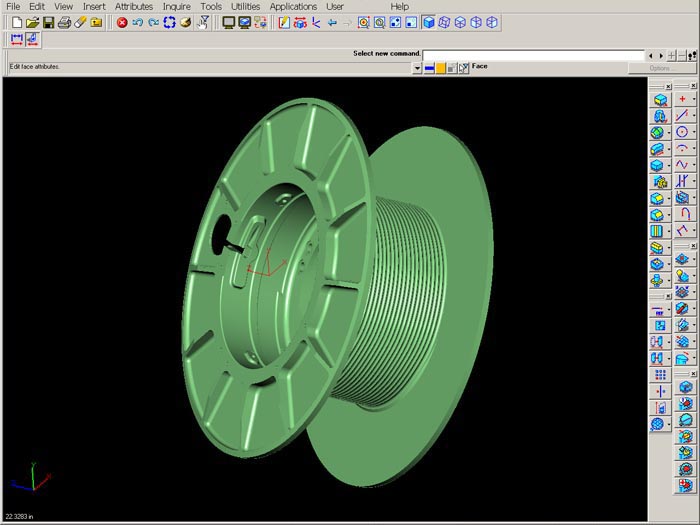Screen dimensions: 700x525
Task: Click the New file icon
Action: point(17,22)
